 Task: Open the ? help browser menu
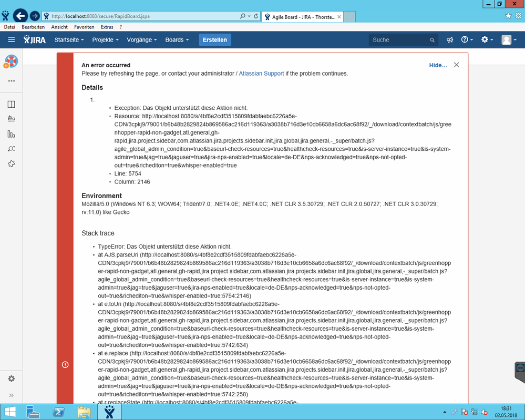(120, 27)
